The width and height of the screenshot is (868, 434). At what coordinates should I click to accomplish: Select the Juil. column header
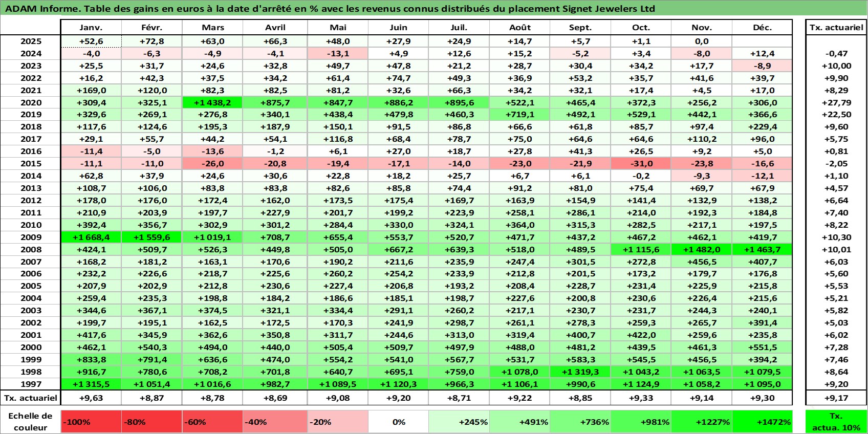(459, 28)
